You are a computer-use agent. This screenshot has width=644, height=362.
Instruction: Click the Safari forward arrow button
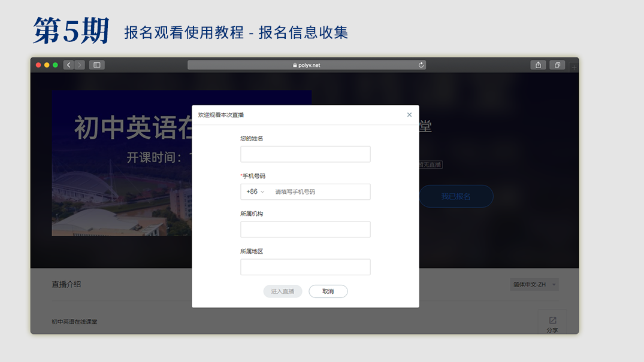click(80, 65)
